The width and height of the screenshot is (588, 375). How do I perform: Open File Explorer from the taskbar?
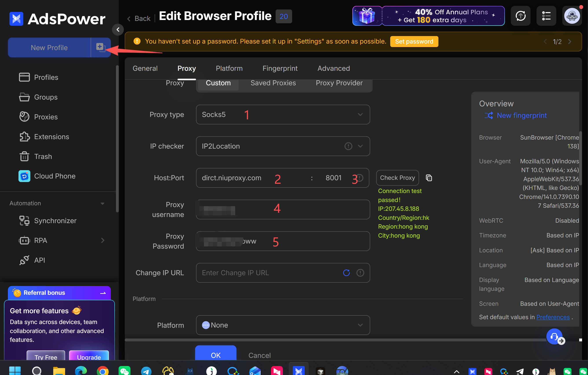[59, 371]
